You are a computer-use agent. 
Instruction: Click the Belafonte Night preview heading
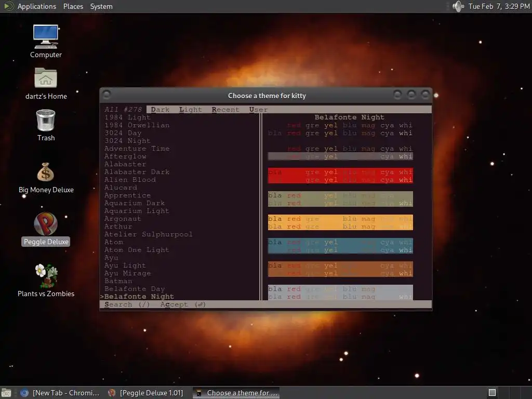point(349,117)
